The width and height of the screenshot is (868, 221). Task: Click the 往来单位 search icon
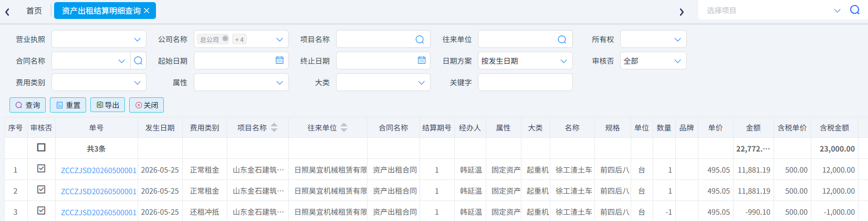[x=562, y=39]
